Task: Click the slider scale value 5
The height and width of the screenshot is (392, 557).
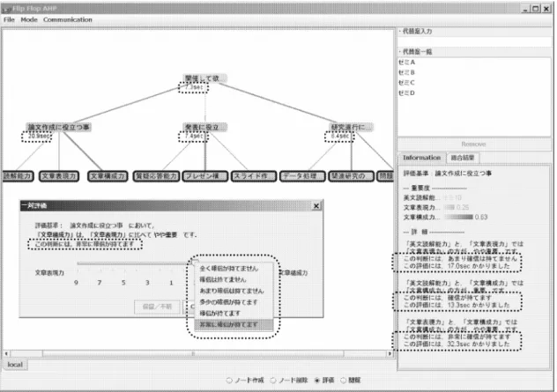Action: [x=123, y=283]
